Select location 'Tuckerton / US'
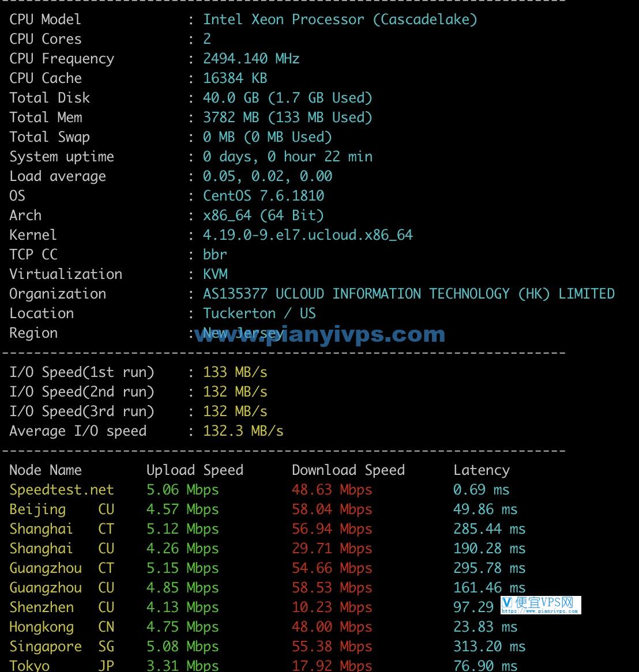Screen dimensions: 639x672 [259, 314]
